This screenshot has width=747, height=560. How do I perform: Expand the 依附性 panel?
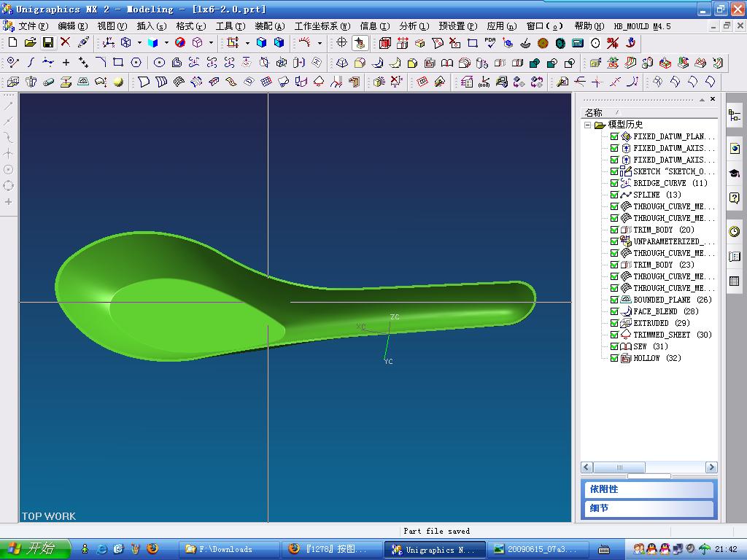click(x=649, y=489)
